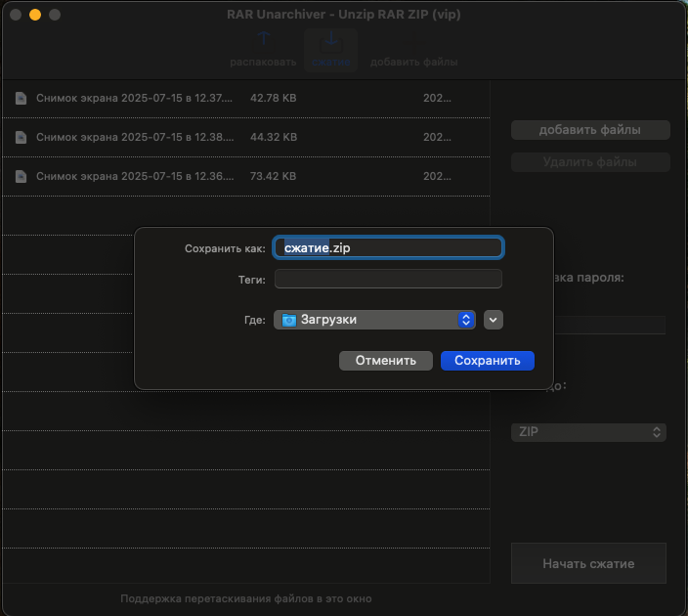This screenshot has width=688, height=616.
Task: Open the Где location dropdown
Action: 374,320
